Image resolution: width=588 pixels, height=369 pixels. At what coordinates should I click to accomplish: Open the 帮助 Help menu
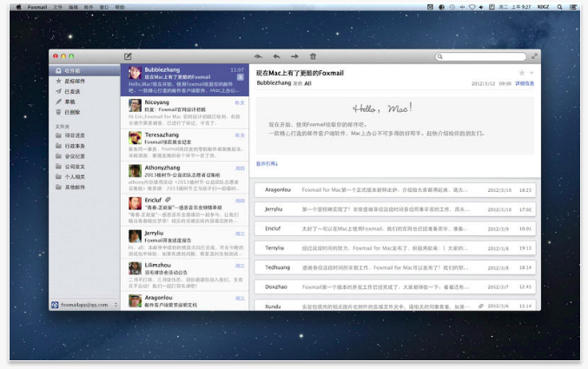(120, 7)
